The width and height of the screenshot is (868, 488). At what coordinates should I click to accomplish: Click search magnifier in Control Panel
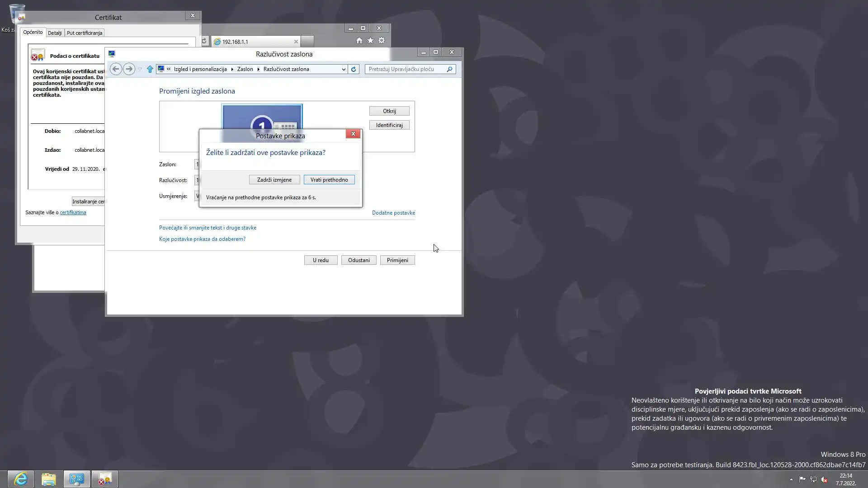click(x=449, y=69)
